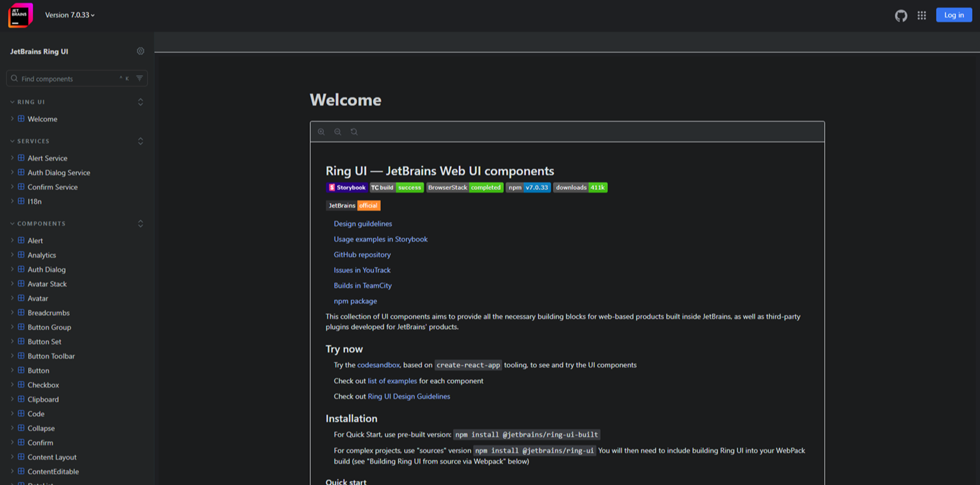Collapse the RING UI section chevron
Viewport: 980px width, 485px height.
12,102
